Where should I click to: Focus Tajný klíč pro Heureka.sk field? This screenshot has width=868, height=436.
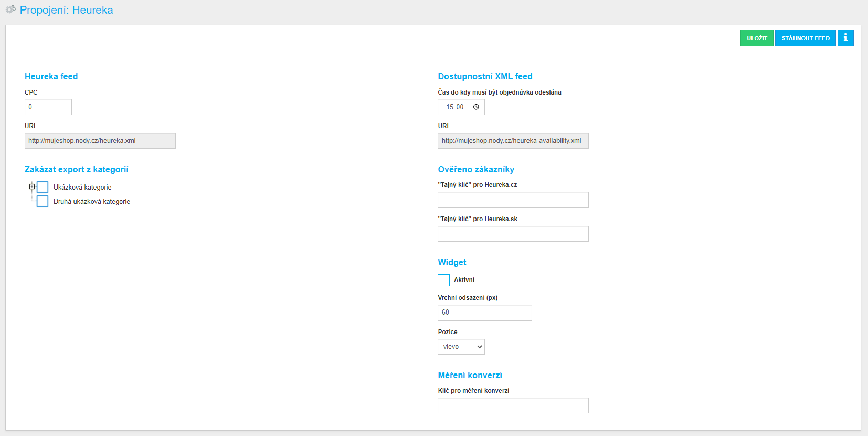(x=513, y=234)
